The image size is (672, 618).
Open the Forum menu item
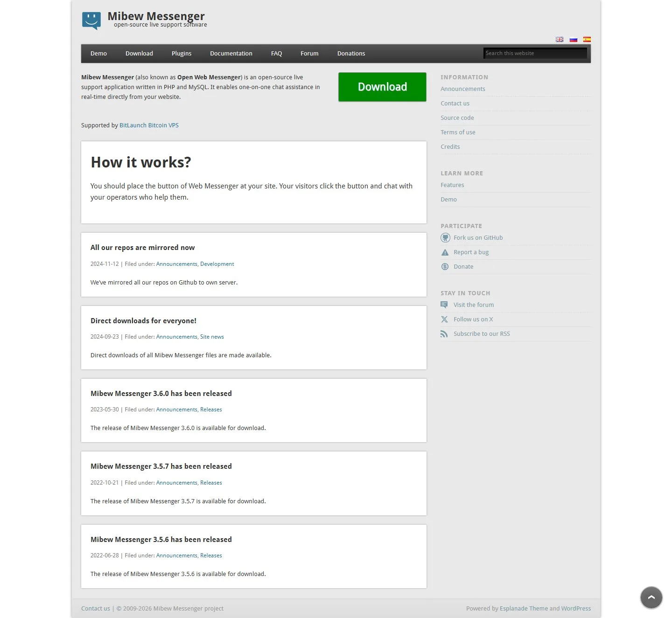click(x=309, y=54)
